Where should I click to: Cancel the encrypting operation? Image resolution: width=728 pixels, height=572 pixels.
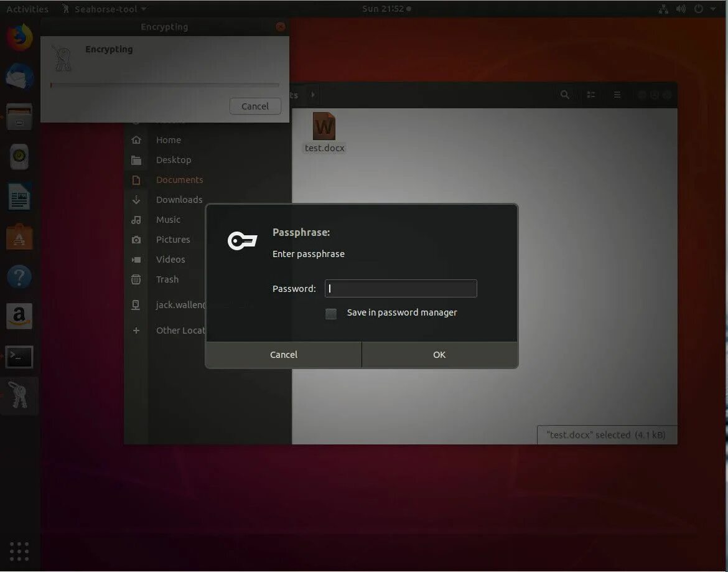click(x=255, y=106)
